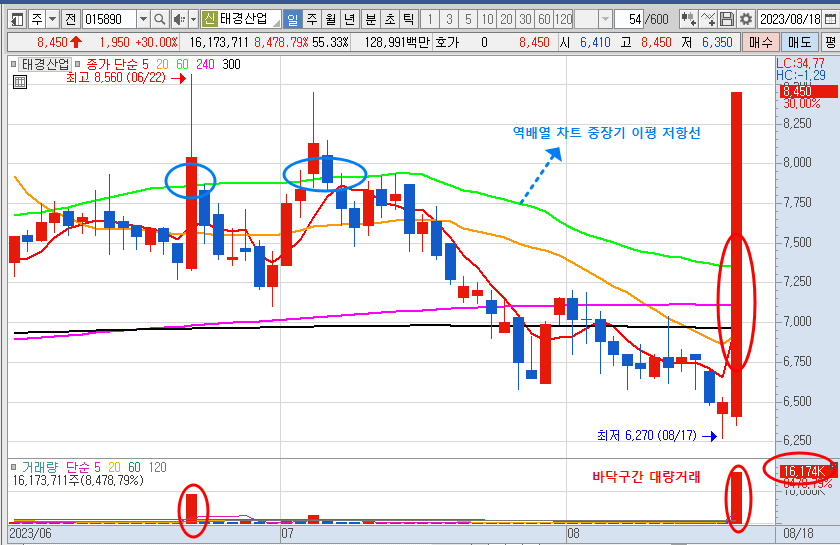Expand the sound options dropdown arrow
Screen dimensions: 840x545
[x=193, y=20]
